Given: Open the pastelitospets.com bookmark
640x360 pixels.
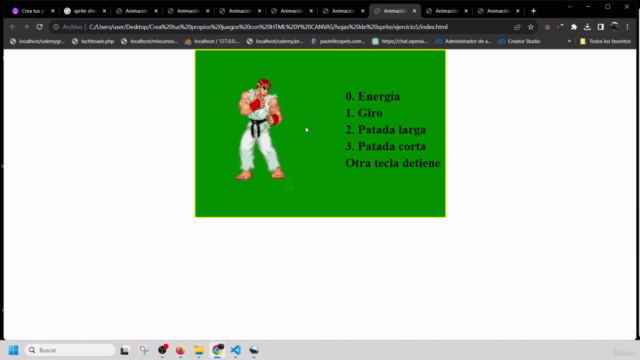Looking at the screenshot, I should (338, 41).
